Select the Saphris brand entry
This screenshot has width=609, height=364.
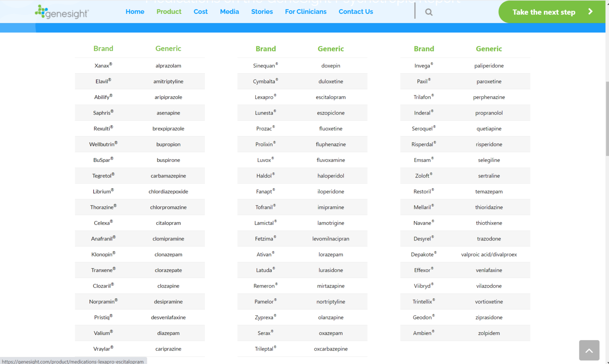(103, 112)
